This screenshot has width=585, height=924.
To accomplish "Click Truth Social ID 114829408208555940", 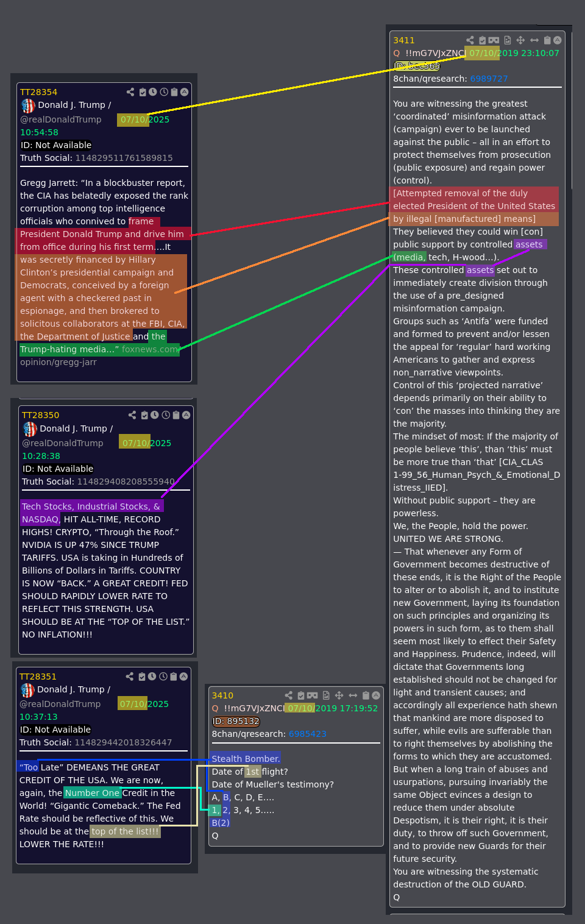I will (x=126, y=482).
